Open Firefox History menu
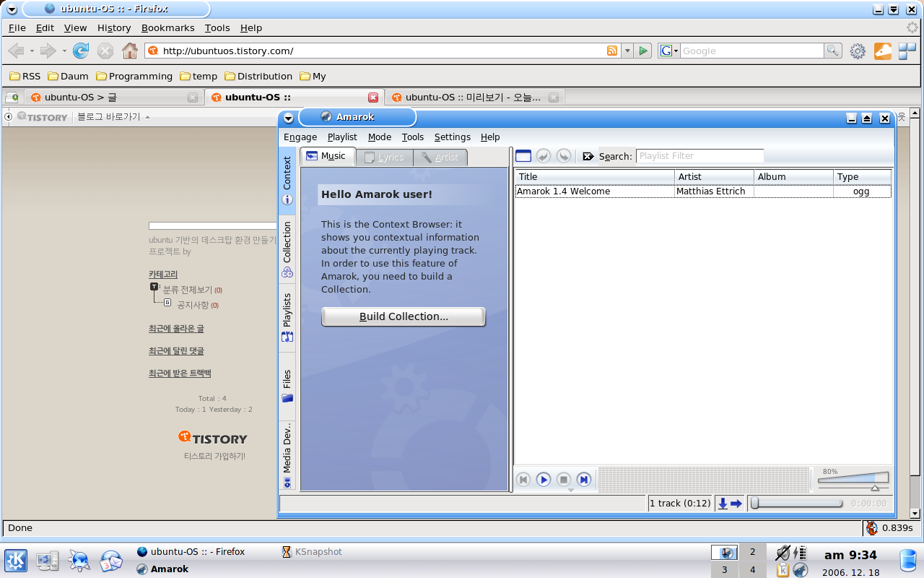The image size is (924, 578). 114,27
